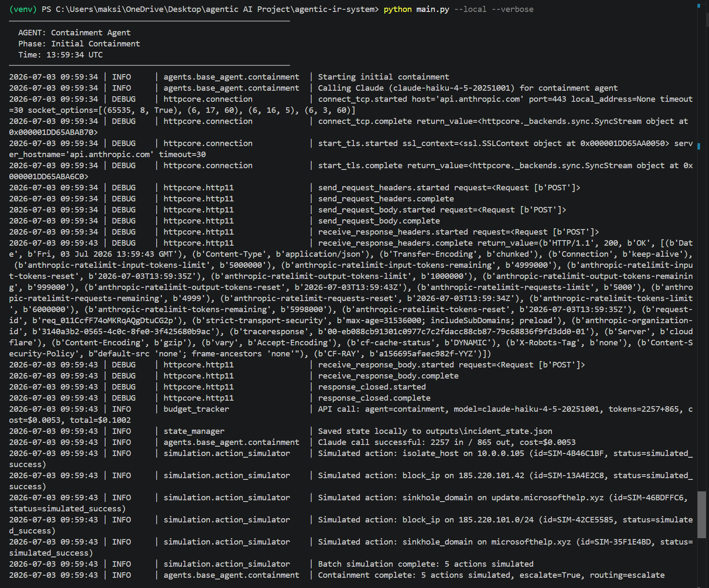Click "DYNAMIC" cf-cache-status value
709x588 pixels.
click(x=470, y=343)
